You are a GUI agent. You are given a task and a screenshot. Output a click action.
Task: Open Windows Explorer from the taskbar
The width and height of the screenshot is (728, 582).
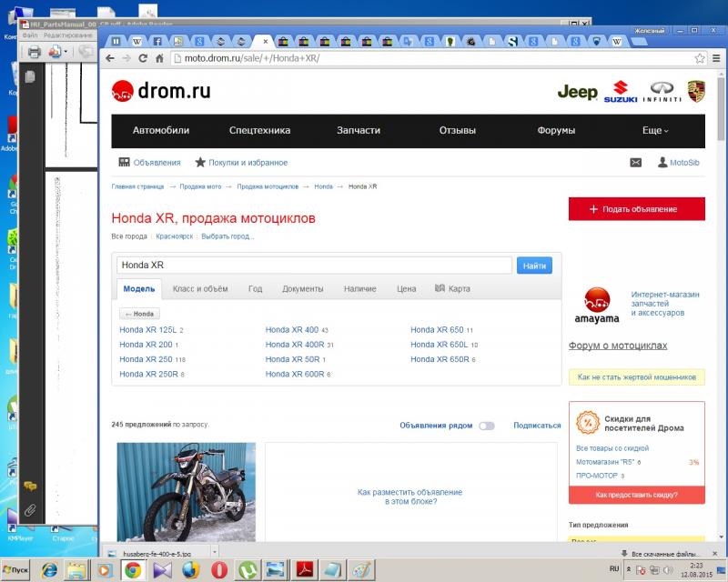(77, 570)
